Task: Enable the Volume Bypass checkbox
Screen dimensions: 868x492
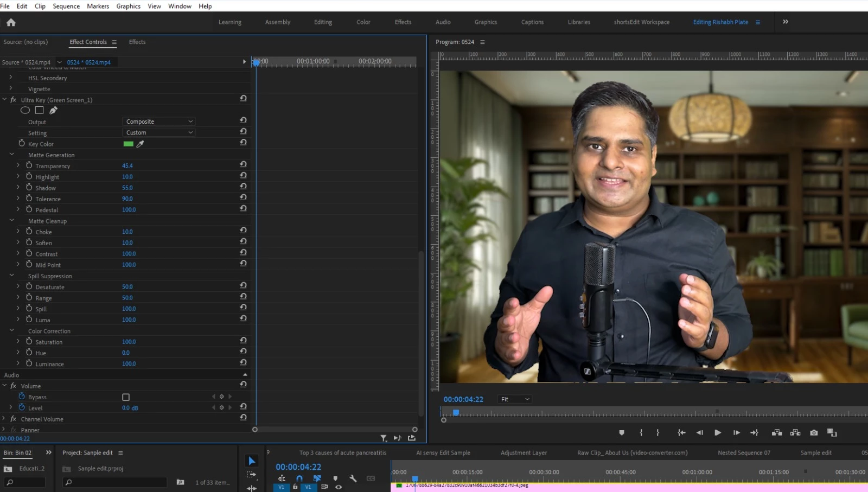Action: click(x=126, y=397)
